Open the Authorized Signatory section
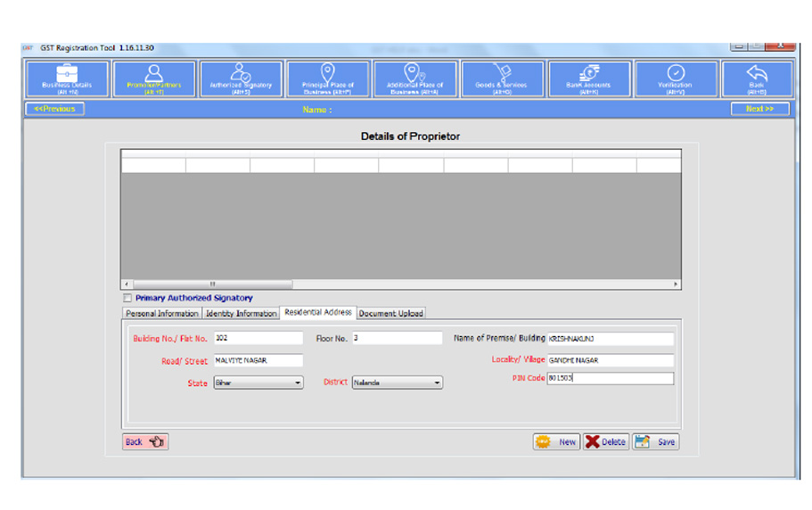 coord(241,78)
